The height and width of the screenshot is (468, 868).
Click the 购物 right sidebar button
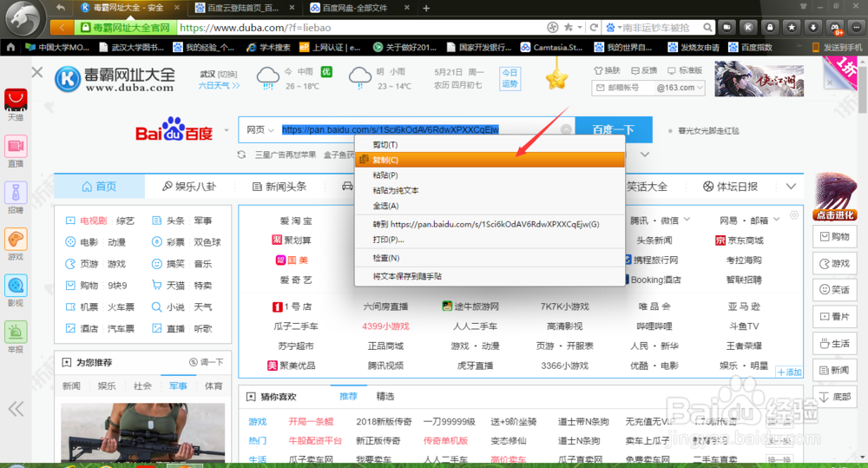pos(835,236)
